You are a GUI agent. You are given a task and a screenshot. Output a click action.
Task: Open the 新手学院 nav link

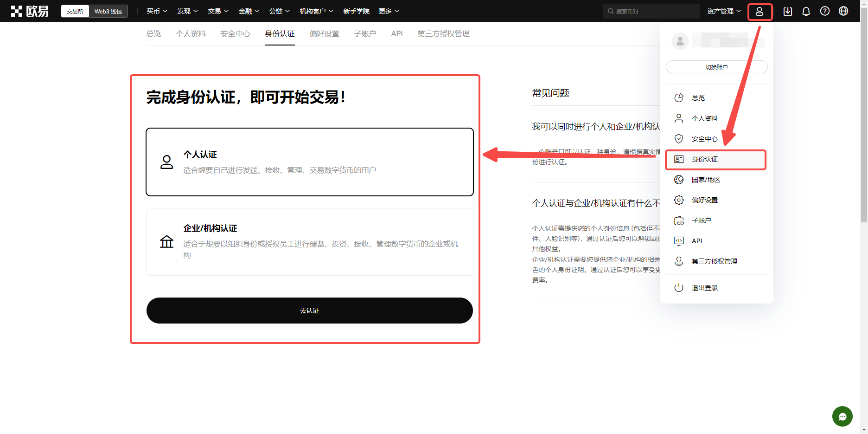click(357, 11)
